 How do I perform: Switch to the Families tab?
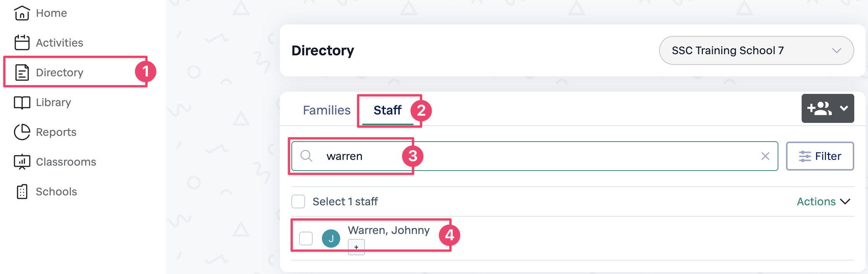coord(326,110)
